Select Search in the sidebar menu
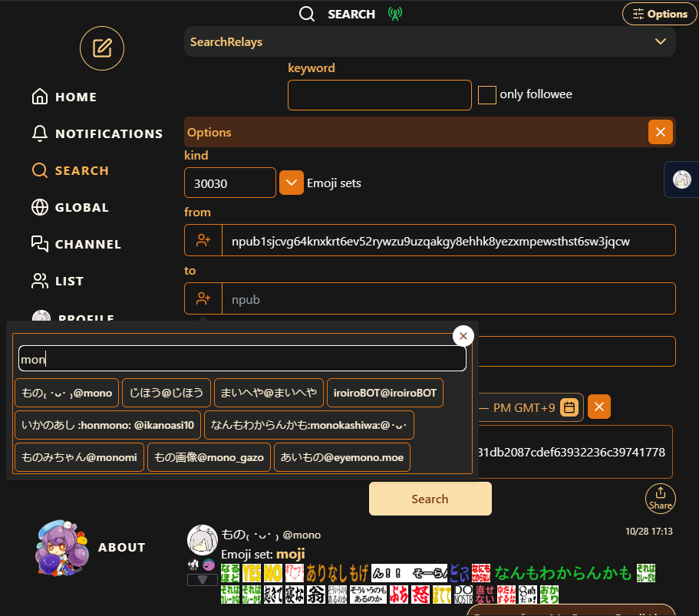This screenshot has width=699, height=616. (x=71, y=171)
